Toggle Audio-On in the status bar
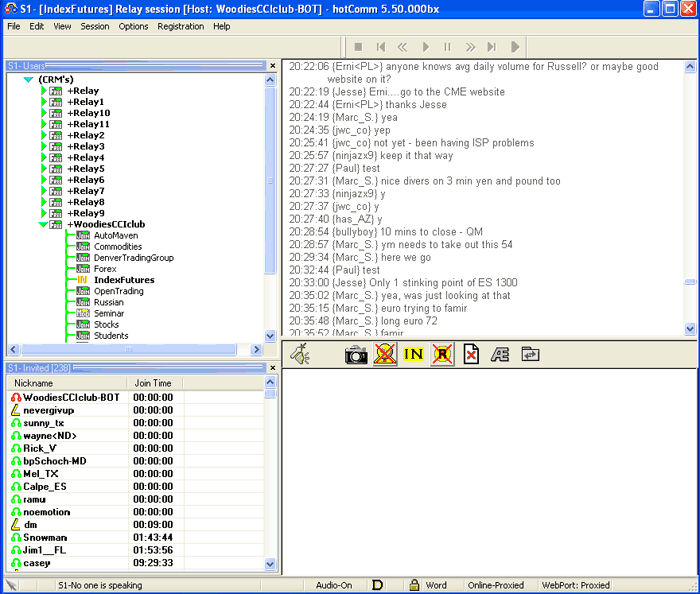The width and height of the screenshot is (700, 594). coord(333,585)
